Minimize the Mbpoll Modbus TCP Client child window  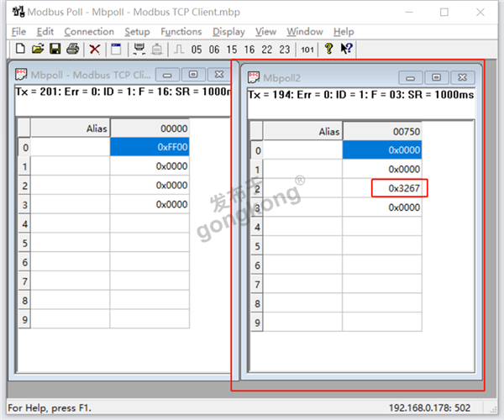pyautogui.click(x=167, y=75)
